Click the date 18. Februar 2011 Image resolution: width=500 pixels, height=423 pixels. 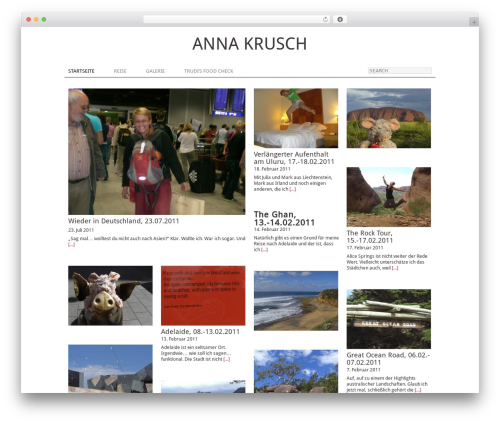click(x=272, y=169)
